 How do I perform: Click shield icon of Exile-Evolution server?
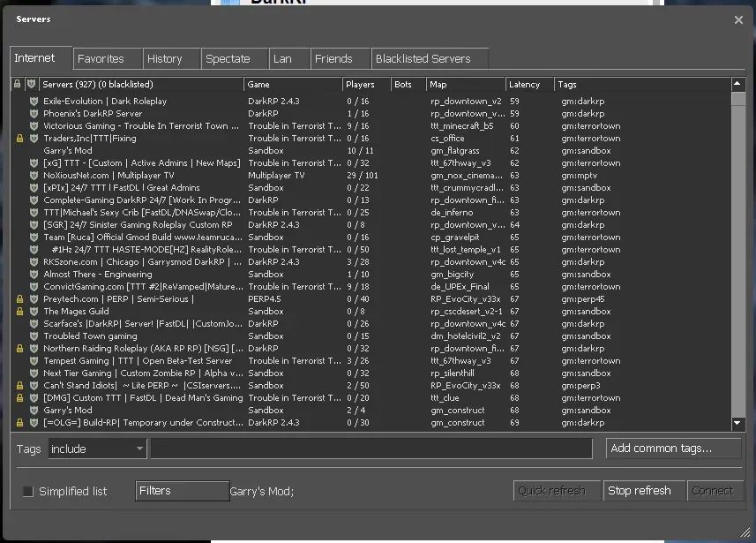pyautogui.click(x=34, y=102)
